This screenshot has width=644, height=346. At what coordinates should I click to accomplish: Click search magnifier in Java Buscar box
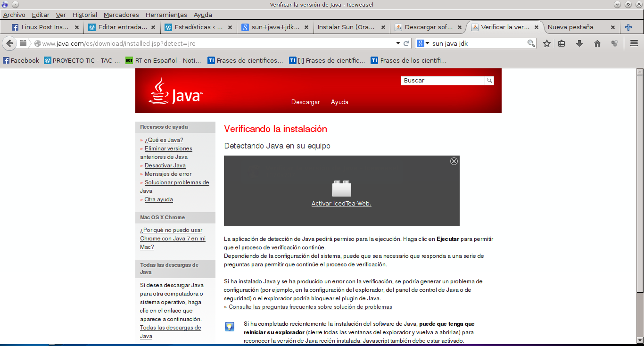tap(489, 81)
